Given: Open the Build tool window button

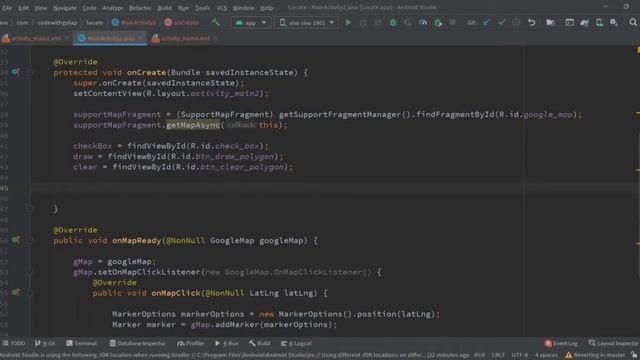Looking at the screenshot, I should 260,343.
